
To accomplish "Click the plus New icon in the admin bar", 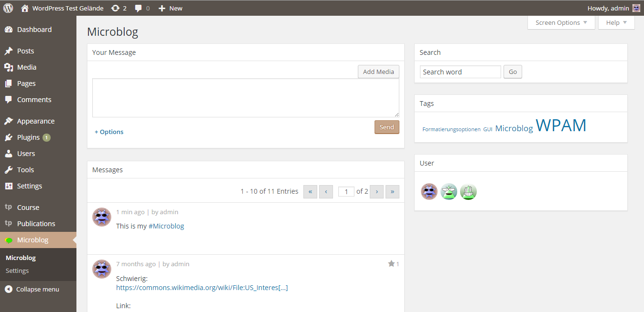I will (x=162, y=8).
